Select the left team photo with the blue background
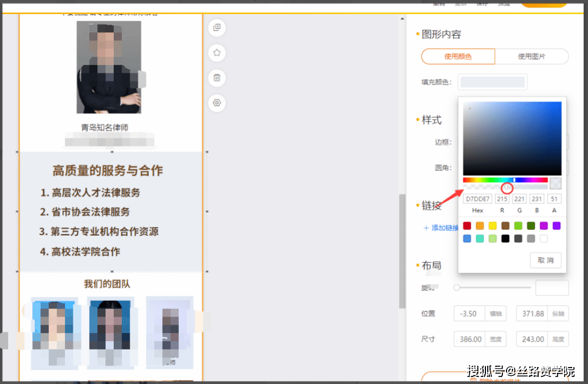The height and width of the screenshot is (384, 588). [55, 333]
